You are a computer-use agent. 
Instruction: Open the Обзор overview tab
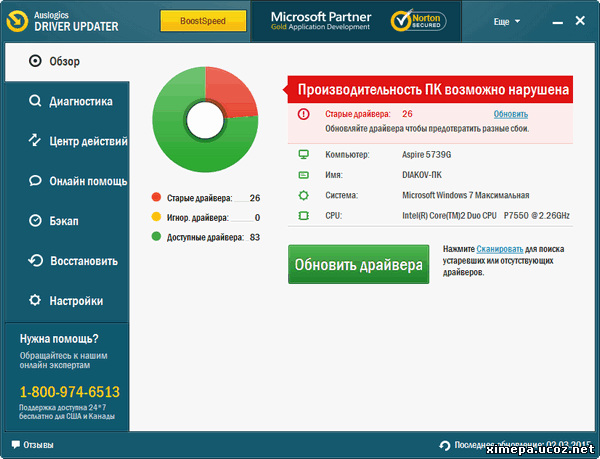point(65,62)
